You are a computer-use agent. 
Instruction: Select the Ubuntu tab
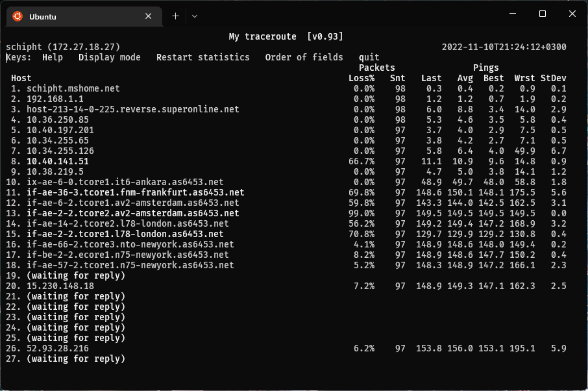84,16
